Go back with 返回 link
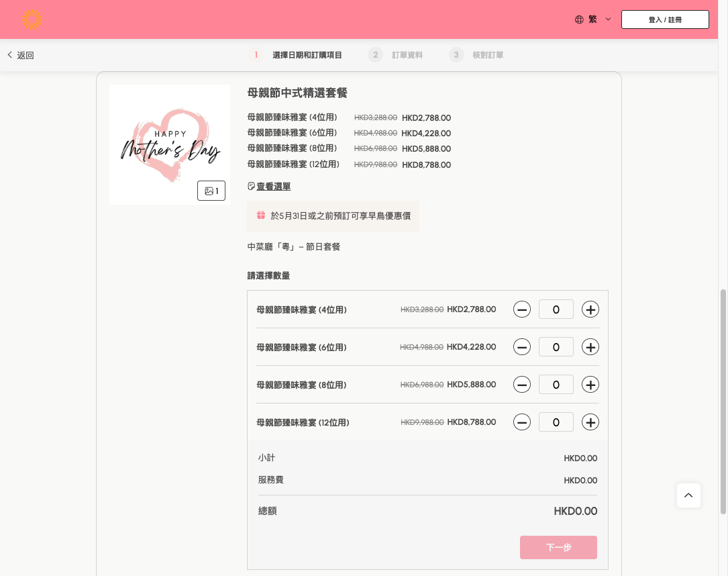Screen dimensions: 728x576 (20, 55)
